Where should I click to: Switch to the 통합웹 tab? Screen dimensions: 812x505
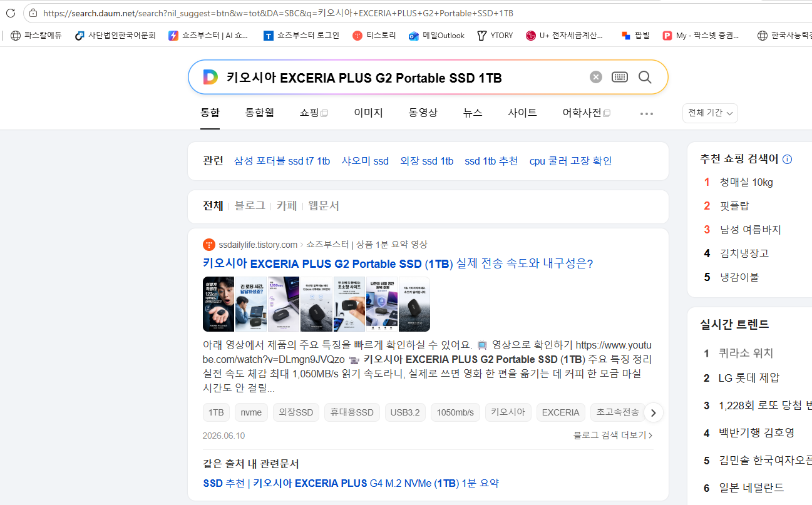click(x=260, y=113)
